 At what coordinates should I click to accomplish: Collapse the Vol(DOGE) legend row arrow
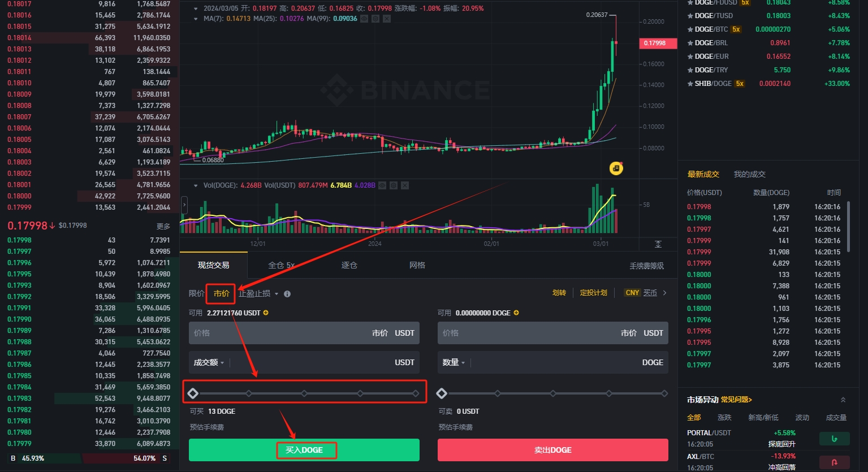click(x=196, y=185)
